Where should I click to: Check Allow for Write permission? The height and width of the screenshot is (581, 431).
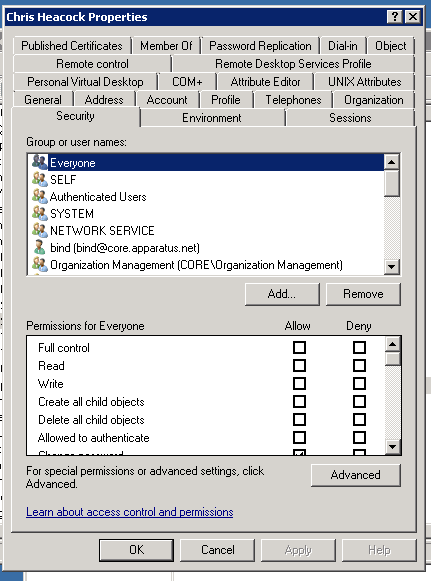coord(299,384)
